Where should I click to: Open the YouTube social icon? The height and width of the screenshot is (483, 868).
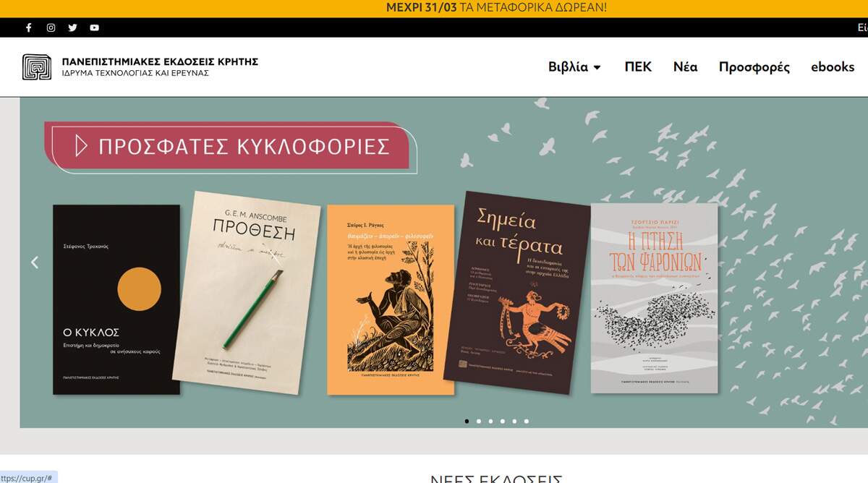[94, 27]
